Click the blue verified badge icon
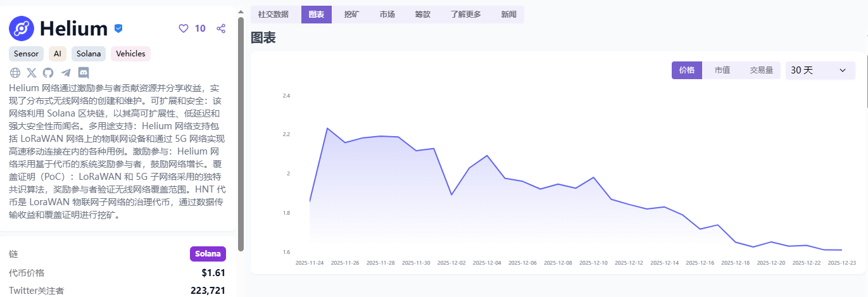868x297 pixels. 118,28
